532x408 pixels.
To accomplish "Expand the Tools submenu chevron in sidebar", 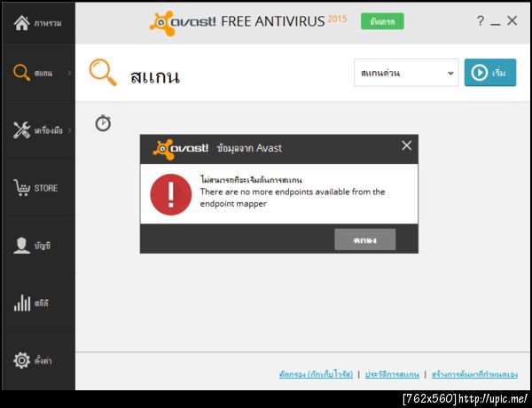I will pyautogui.click(x=69, y=130).
